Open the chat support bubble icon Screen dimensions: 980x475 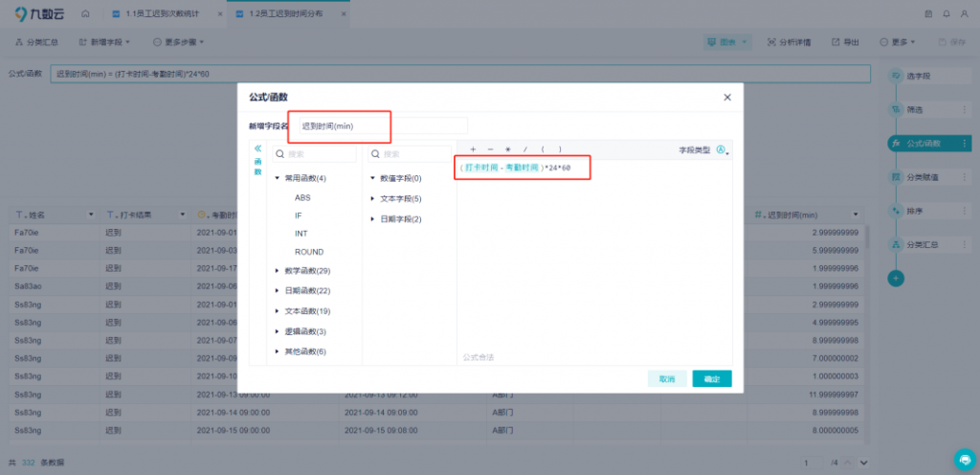963,458
